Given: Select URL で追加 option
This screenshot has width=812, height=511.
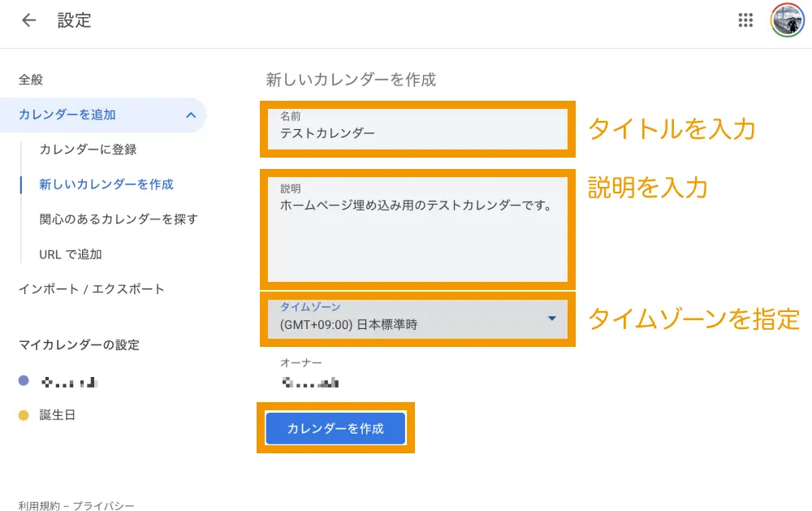Looking at the screenshot, I should point(71,254).
